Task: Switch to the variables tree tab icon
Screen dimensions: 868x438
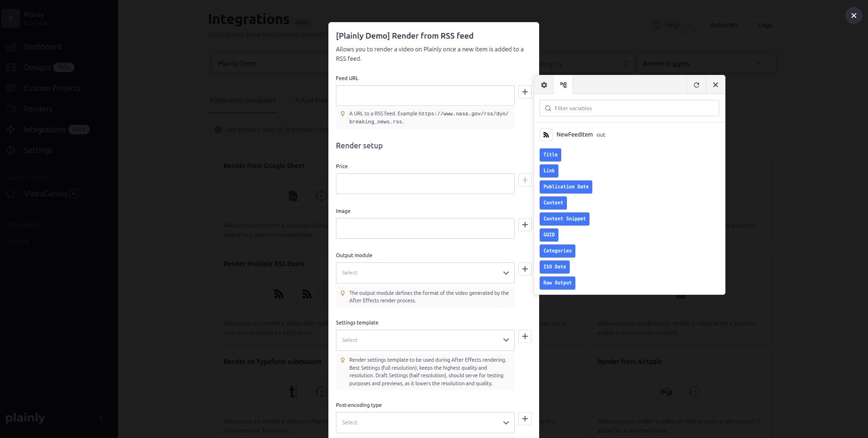Action: [x=563, y=85]
